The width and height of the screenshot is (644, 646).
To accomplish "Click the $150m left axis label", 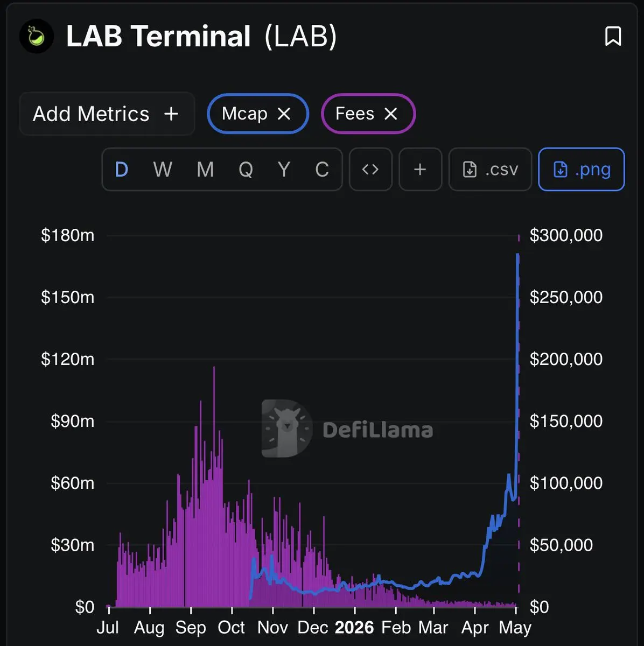I will pos(68,297).
